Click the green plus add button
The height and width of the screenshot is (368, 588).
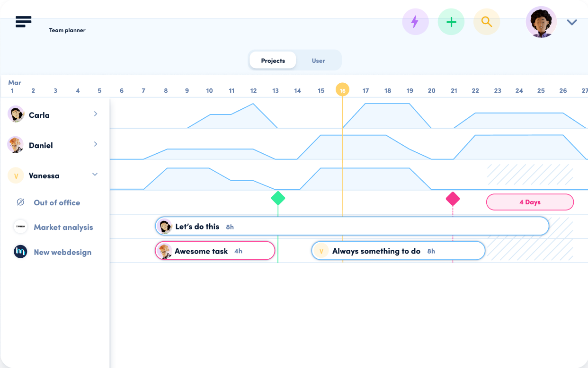pyautogui.click(x=451, y=22)
